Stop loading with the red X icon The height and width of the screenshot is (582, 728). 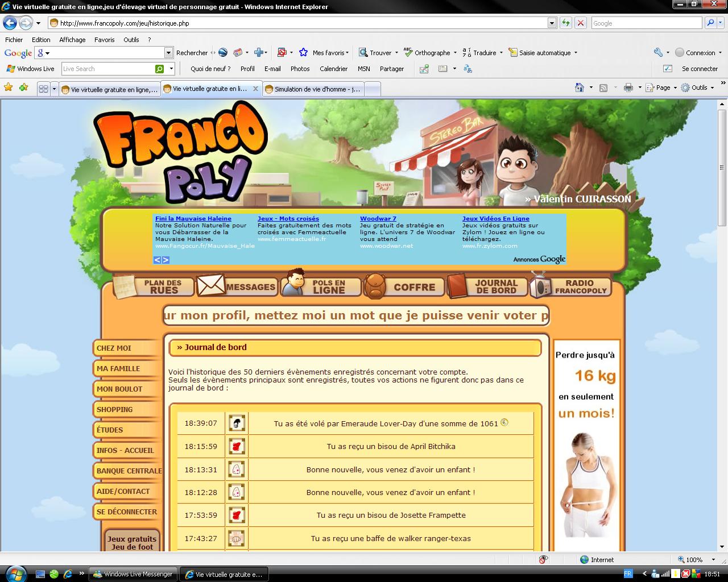click(x=580, y=23)
